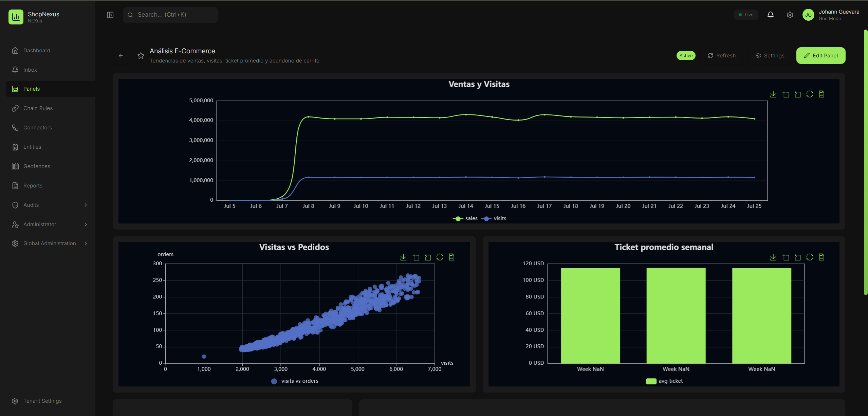Screen dimensions: 868x416
Task: Open the notifications bell
Action: (771, 15)
